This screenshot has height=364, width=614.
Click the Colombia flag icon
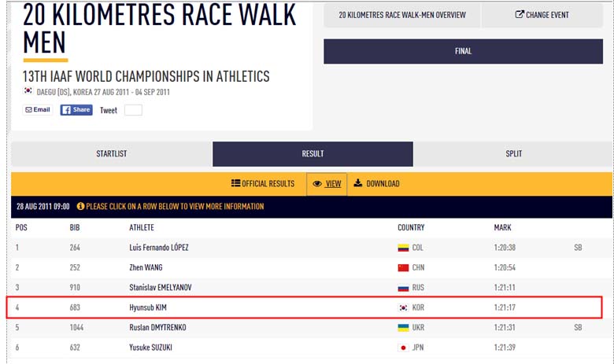pyautogui.click(x=403, y=248)
